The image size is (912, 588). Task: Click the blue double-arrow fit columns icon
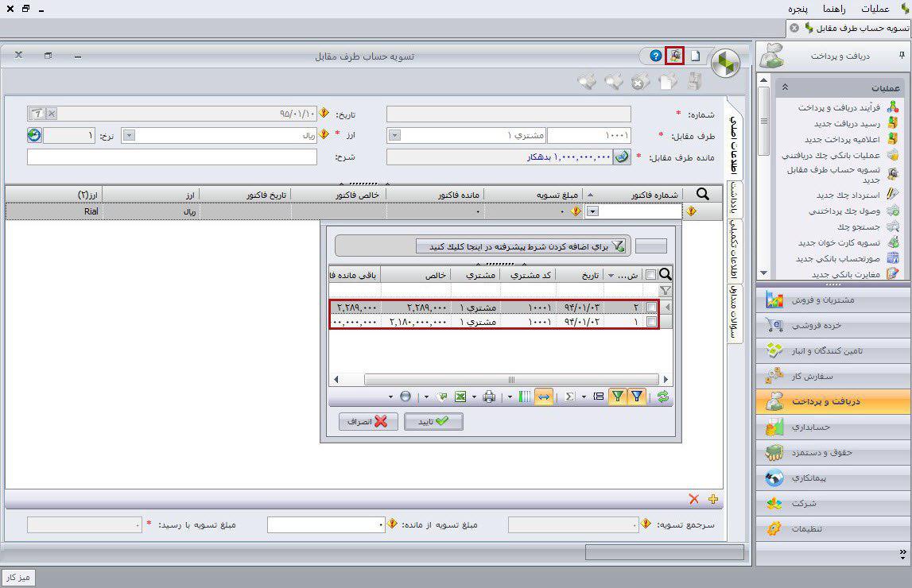point(544,397)
